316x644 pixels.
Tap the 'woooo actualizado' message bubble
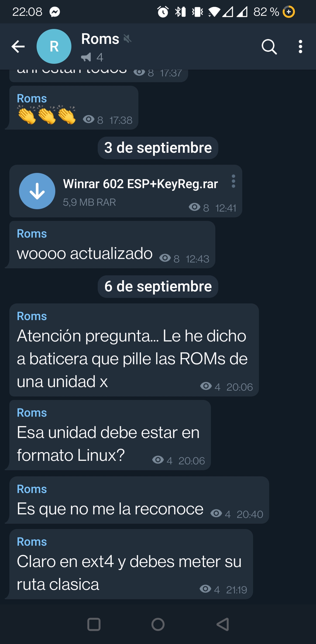click(x=112, y=245)
